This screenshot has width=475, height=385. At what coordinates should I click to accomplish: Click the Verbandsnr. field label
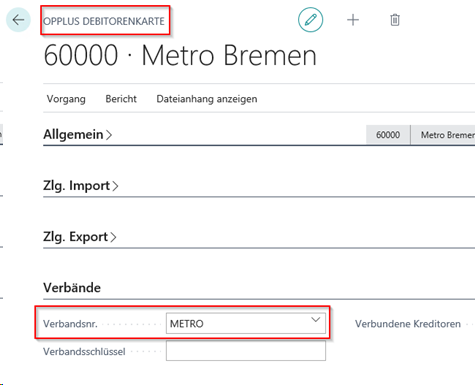click(x=70, y=324)
